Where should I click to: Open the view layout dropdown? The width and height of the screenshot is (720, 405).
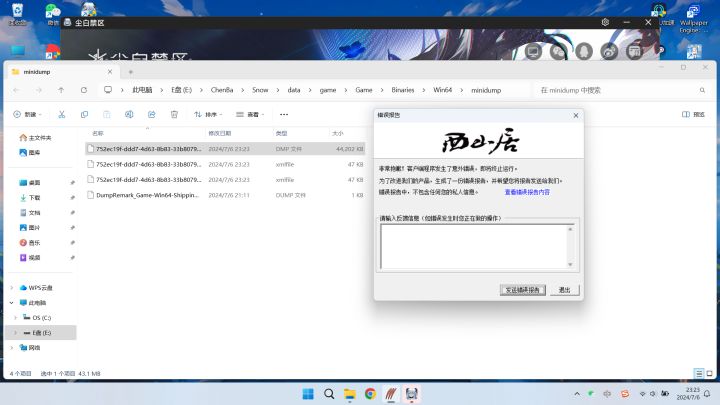tap(250, 114)
